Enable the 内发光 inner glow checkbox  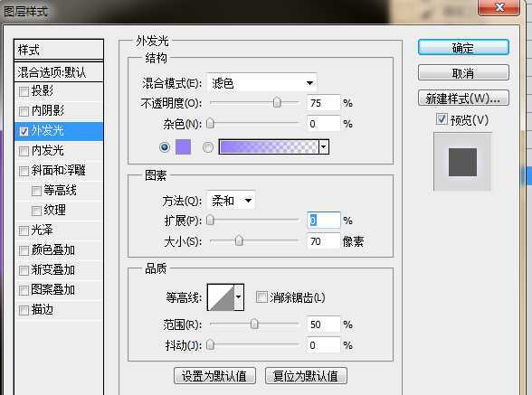pyautogui.click(x=24, y=151)
